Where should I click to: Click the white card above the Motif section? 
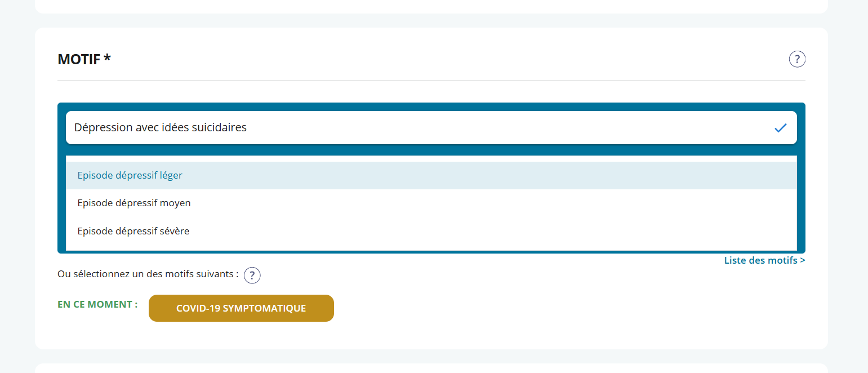tap(431, 6)
